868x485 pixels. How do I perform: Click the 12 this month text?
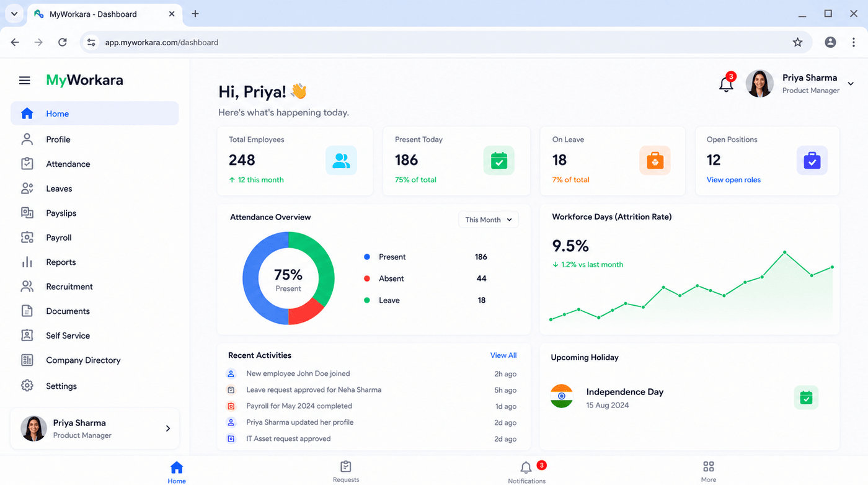point(261,180)
